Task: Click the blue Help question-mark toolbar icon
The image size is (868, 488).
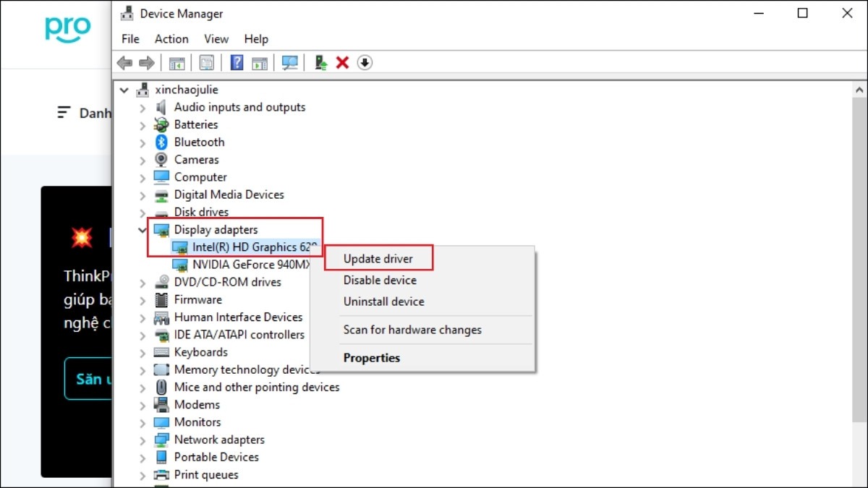Action: (237, 63)
